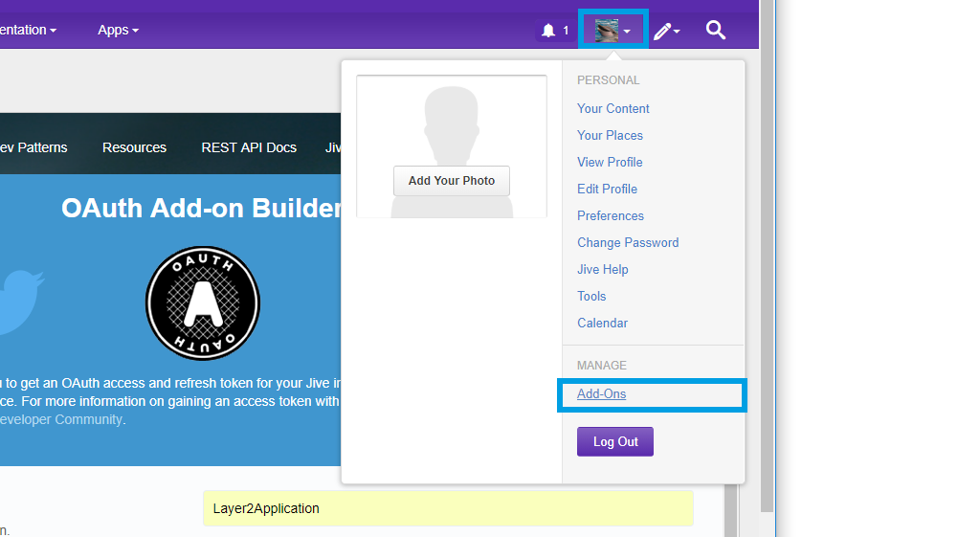This screenshot has height=537, width=980.
Task: Select Edit Profile in menu
Action: (607, 189)
